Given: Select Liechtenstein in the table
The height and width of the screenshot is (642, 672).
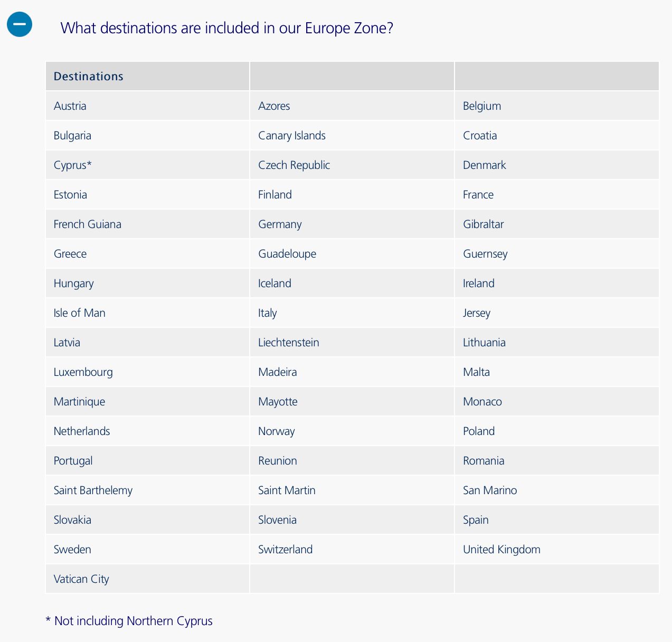Looking at the screenshot, I should [289, 343].
